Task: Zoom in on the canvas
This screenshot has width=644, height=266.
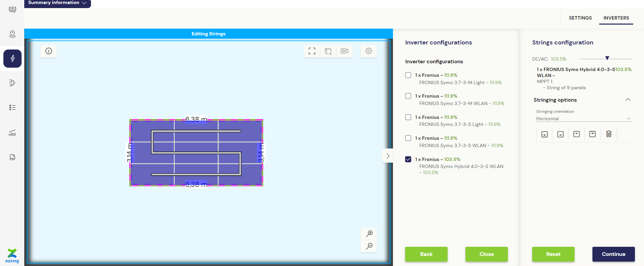Action: coord(369,233)
